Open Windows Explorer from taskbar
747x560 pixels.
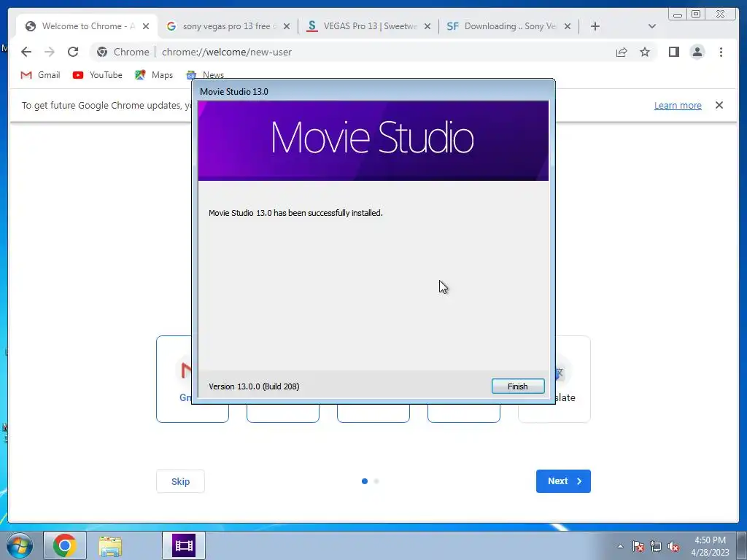110,545
